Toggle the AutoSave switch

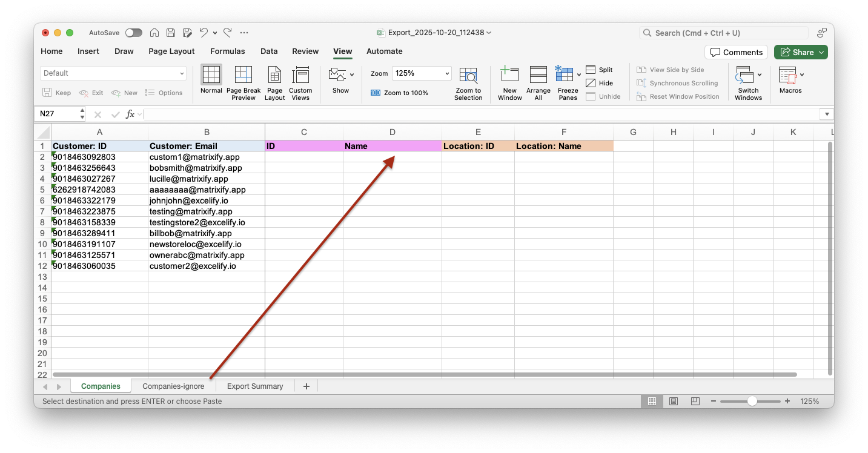pos(133,33)
